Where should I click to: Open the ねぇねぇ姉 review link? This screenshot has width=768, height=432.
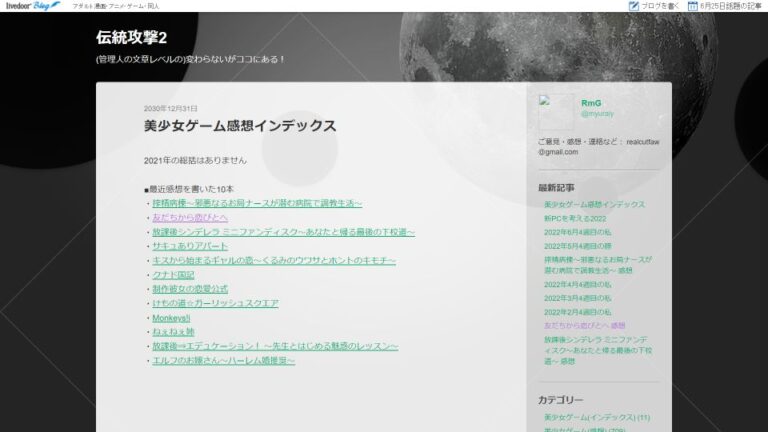tap(173, 332)
